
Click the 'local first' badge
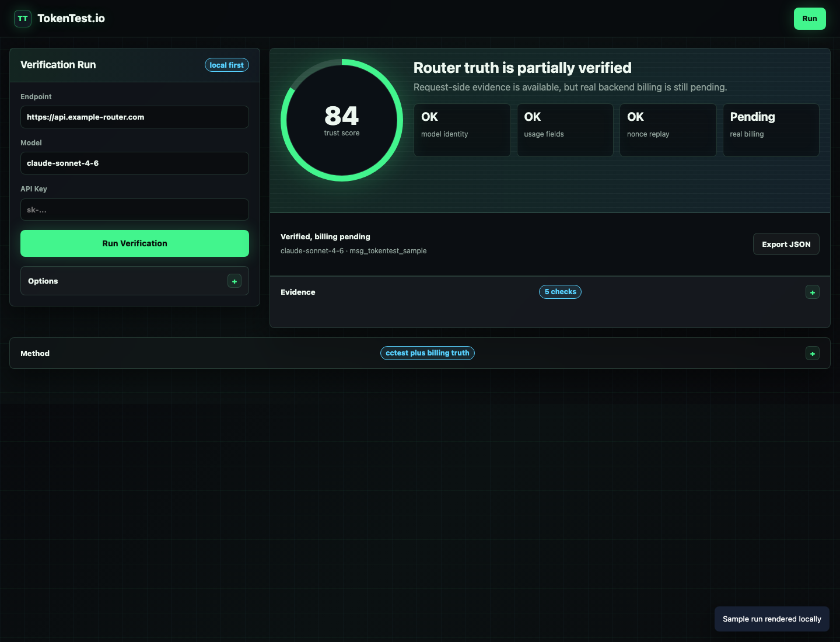[227, 65]
